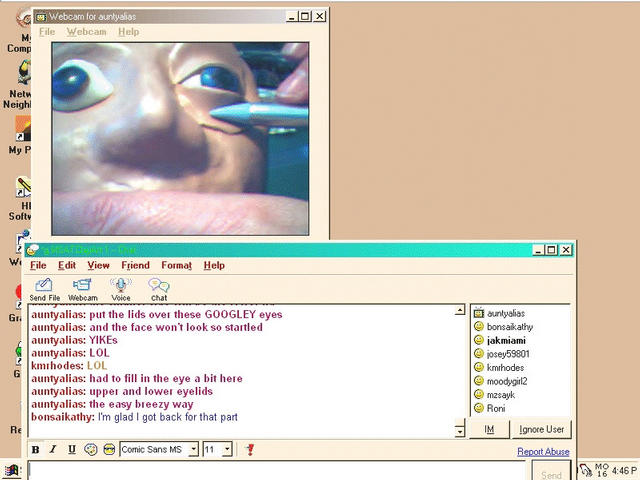
Task: Select user Roni in user list
Action: pyautogui.click(x=496, y=408)
